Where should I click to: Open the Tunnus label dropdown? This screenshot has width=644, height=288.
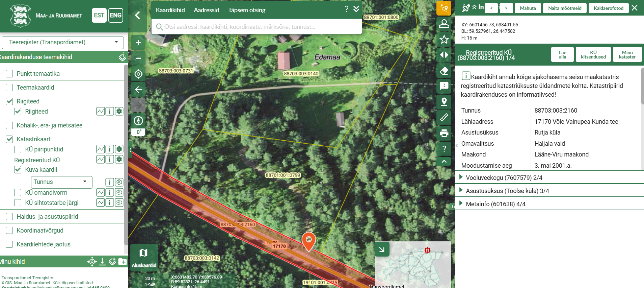pyautogui.click(x=61, y=182)
